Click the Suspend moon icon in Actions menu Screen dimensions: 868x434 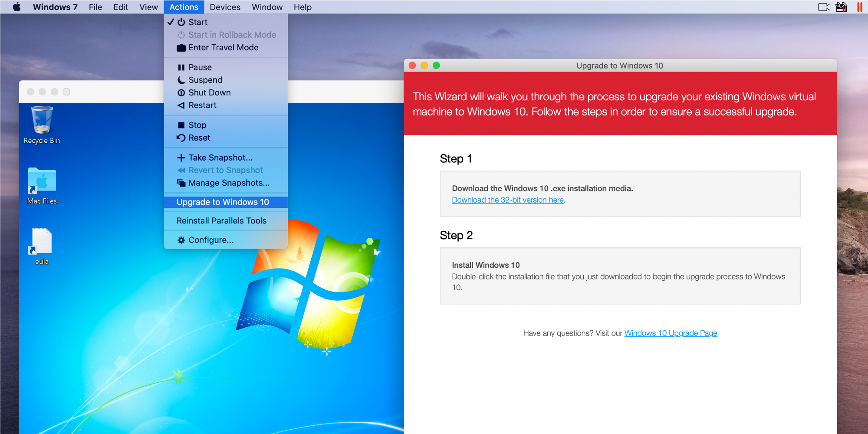[x=181, y=80]
